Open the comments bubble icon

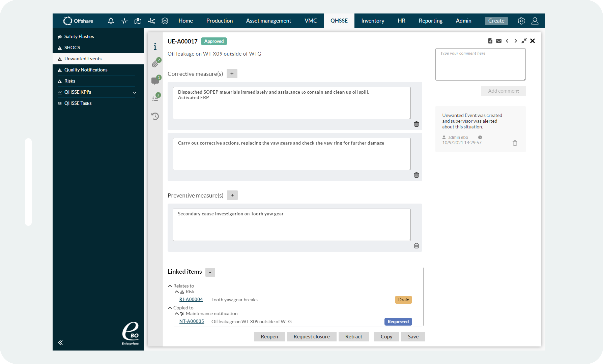tap(155, 81)
